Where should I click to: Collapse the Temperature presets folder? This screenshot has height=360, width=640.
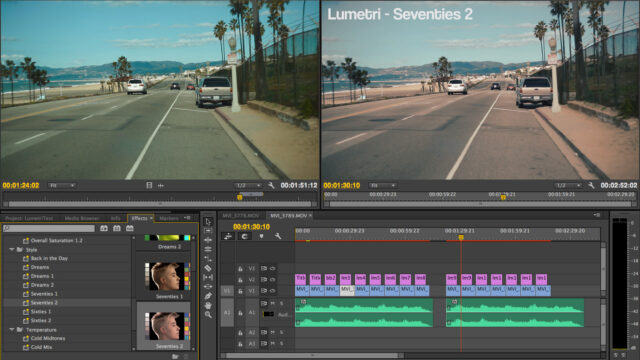(12, 329)
